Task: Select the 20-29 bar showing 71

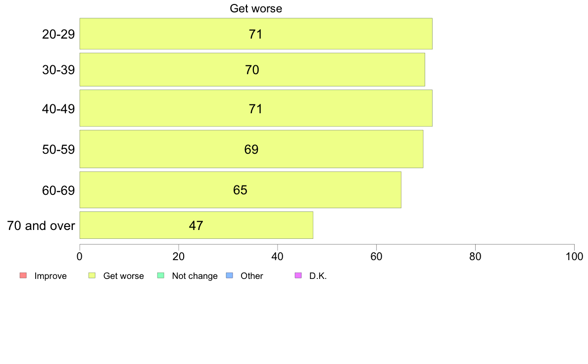Action: [256, 34]
